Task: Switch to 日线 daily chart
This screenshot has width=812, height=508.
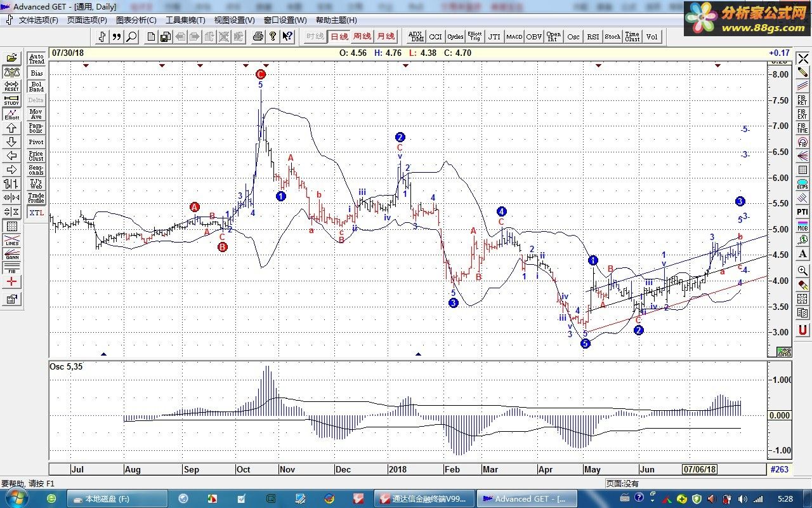Action: [339, 37]
